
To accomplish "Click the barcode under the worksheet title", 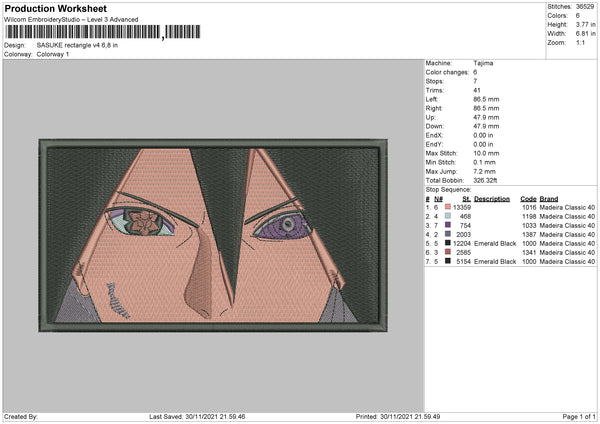I will tap(102, 32).
